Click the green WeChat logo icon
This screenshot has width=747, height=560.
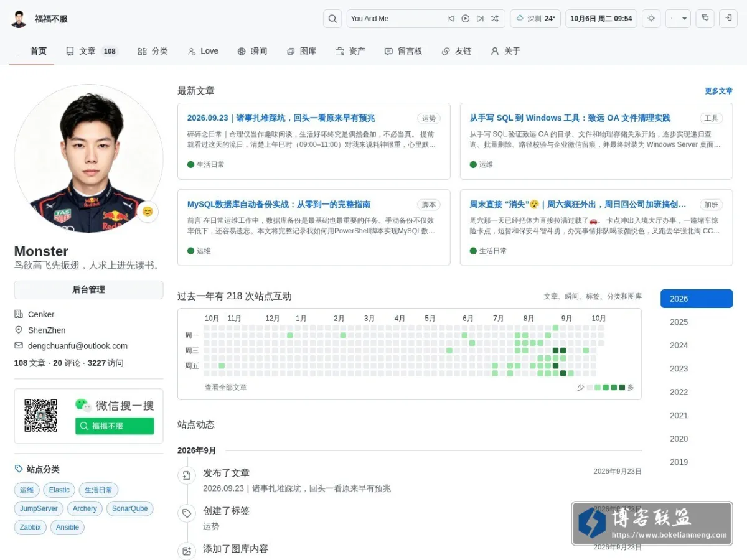pos(83,405)
